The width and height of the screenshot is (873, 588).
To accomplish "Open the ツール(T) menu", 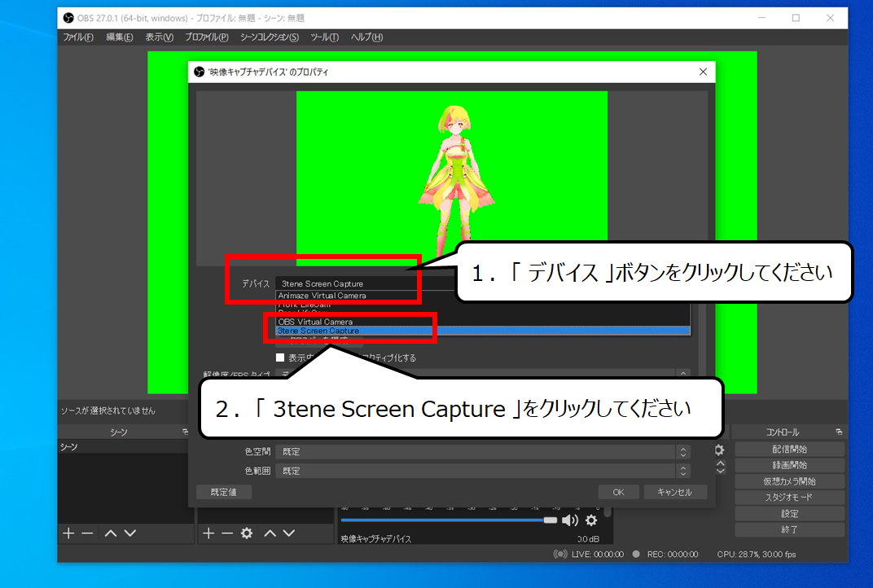I will [325, 37].
